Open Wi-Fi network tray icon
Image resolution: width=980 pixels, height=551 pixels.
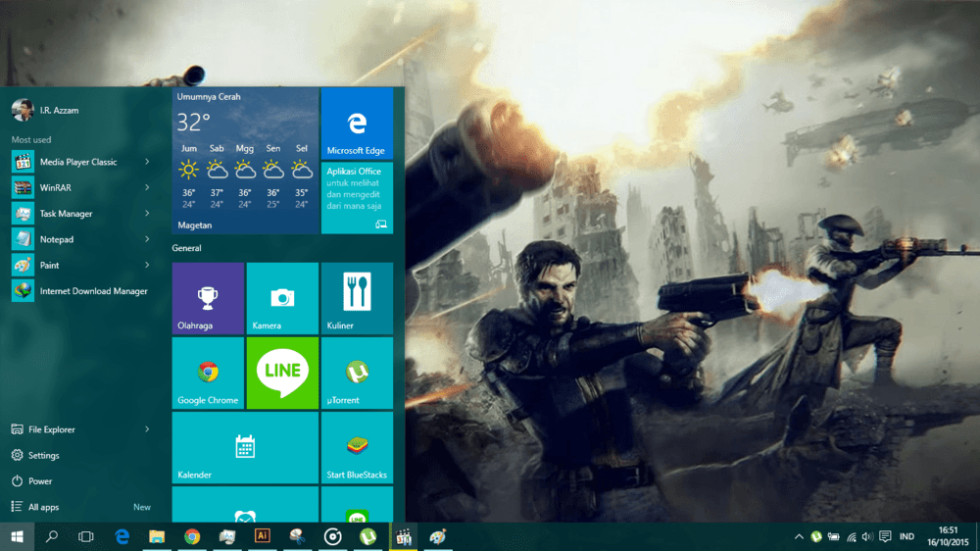851,536
